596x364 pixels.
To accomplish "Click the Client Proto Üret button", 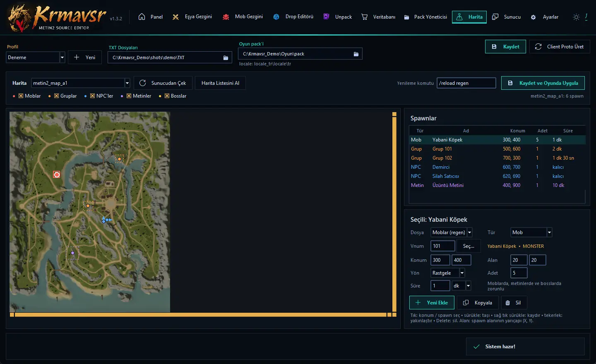I will (560, 47).
